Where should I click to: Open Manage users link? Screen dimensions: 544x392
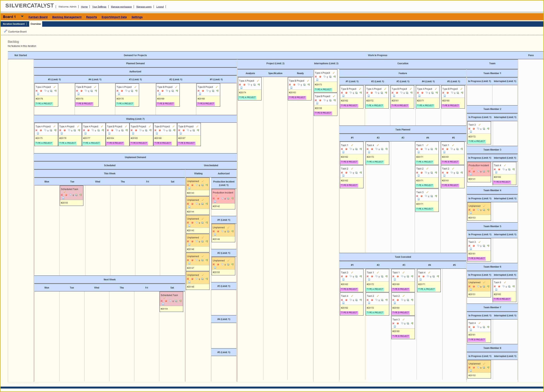[144, 7]
